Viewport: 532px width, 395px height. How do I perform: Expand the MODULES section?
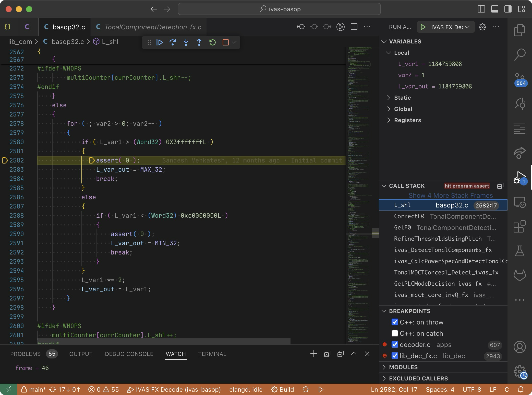[403, 367]
